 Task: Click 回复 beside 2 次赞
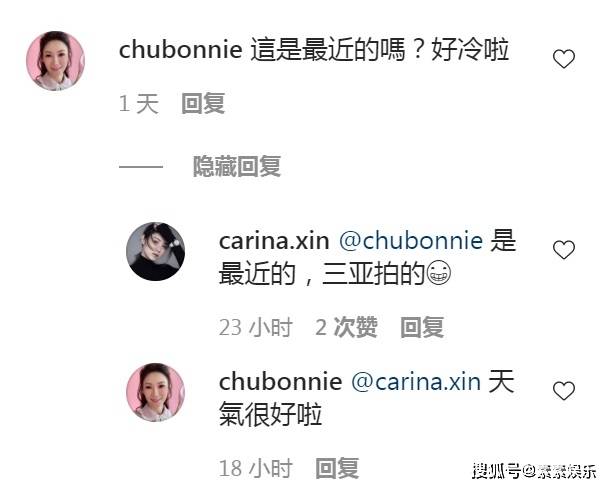pos(422,327)
